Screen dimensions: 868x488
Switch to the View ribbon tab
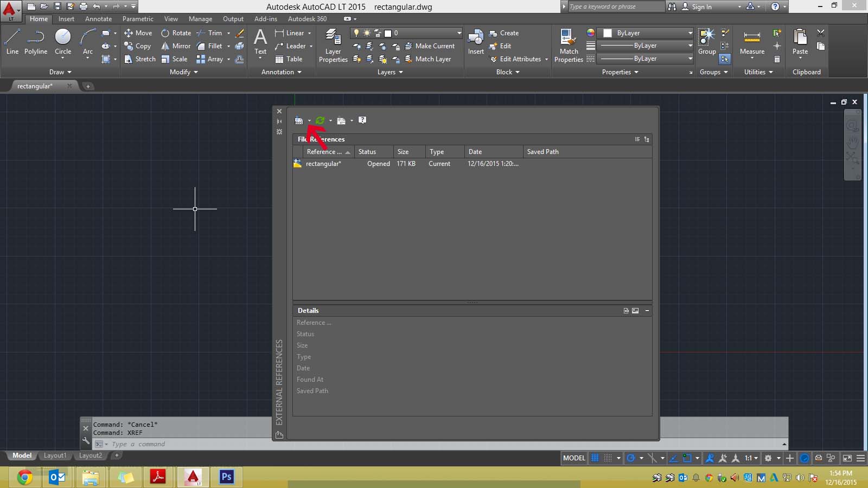(x=171, y=19)
